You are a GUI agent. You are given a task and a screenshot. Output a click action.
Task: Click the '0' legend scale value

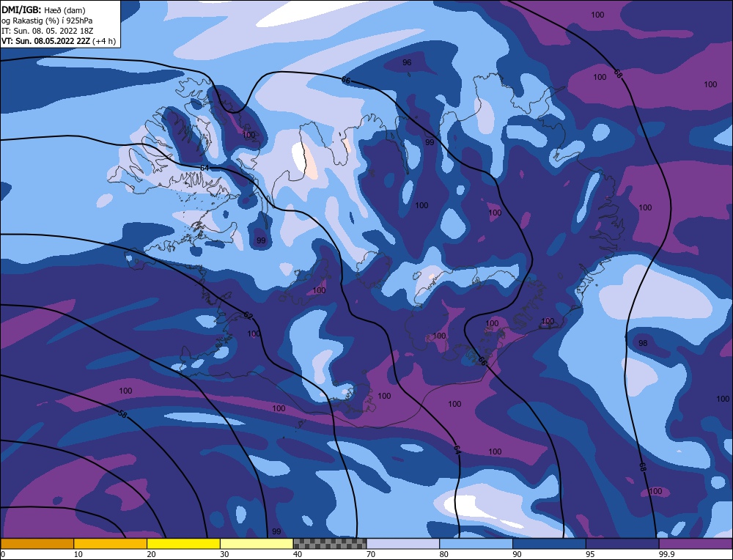click(x=3, y=554)
